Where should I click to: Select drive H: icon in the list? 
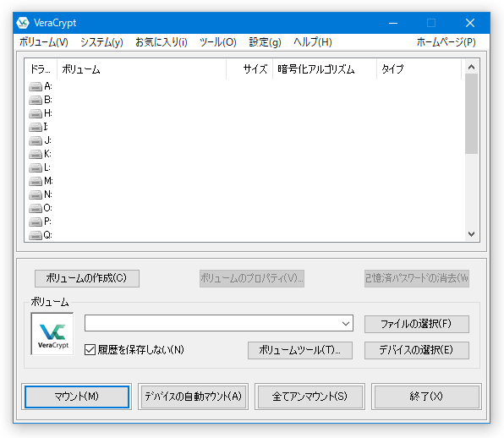pyautogui.click(x=36, y=113)
